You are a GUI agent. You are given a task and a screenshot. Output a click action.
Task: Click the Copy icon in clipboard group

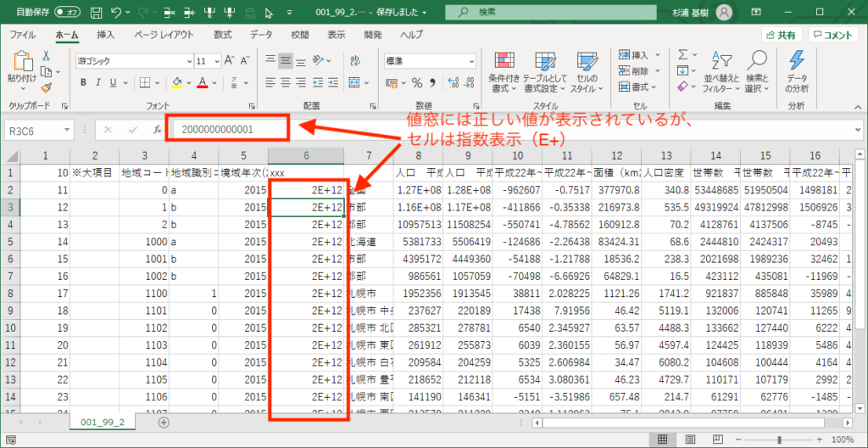point(47,72)
